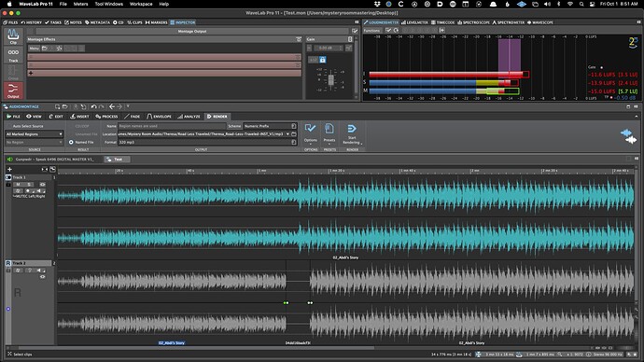Open the Notes tab
The width and height of the screenshot is (644, 362).
pos(74,22)
